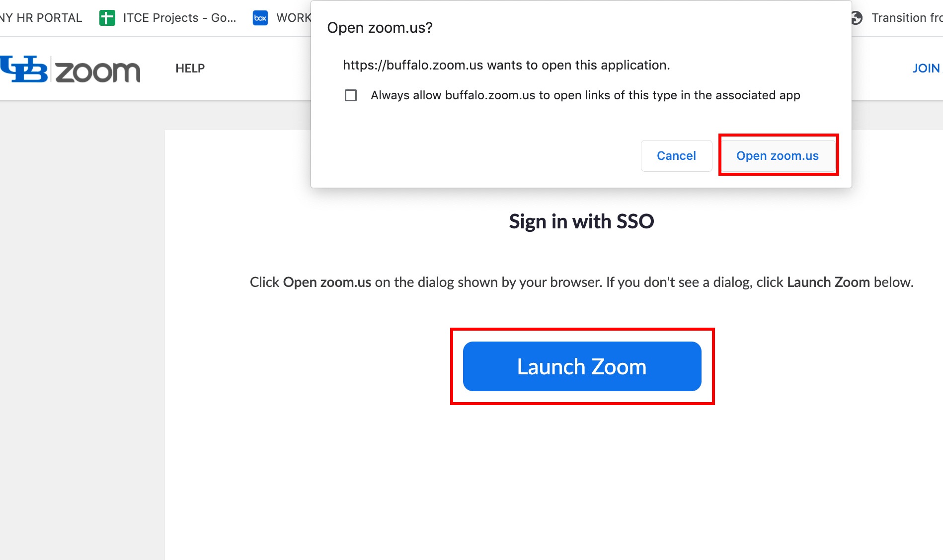Viewport: 943px width, 560px height.
Task: Click the 'Sign in with SSO' heading
Action: pyautogui.click(x=581, y=221)
